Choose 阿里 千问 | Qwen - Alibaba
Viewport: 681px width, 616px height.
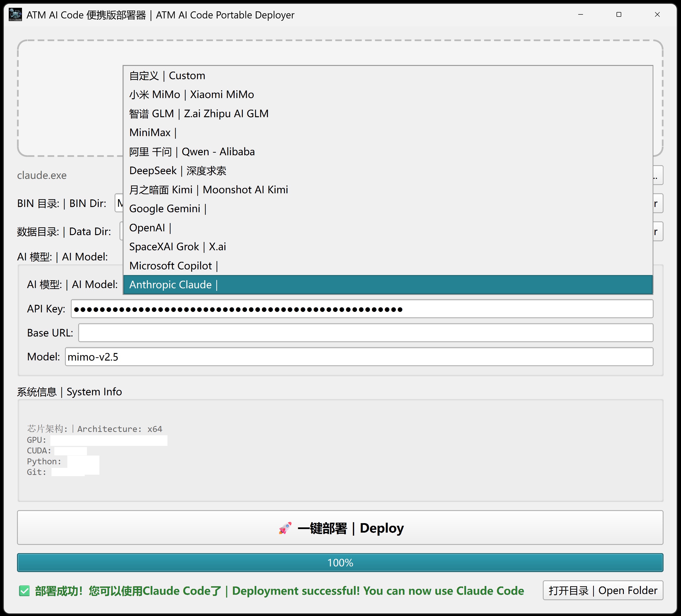[388, 152]
